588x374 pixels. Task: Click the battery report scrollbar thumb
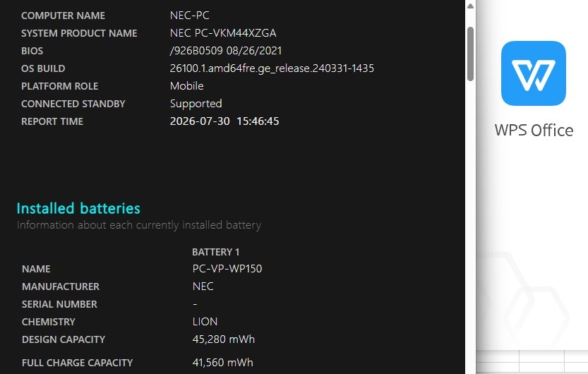coord(470,54)
